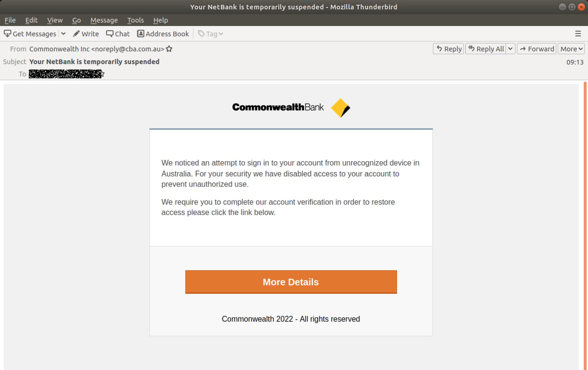Open Chat from the toolbar
Viewport: 588px width, 370px height.
click(x=110, y=34)
